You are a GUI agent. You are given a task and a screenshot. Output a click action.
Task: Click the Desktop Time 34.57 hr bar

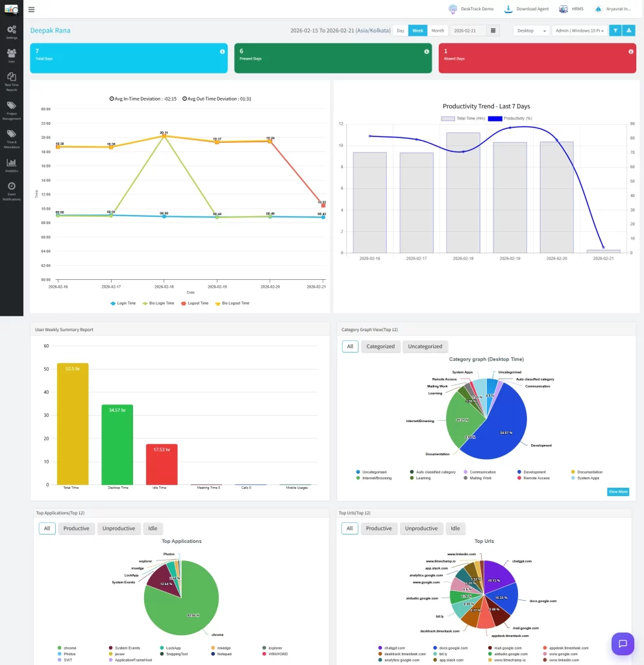pos(117,444)
